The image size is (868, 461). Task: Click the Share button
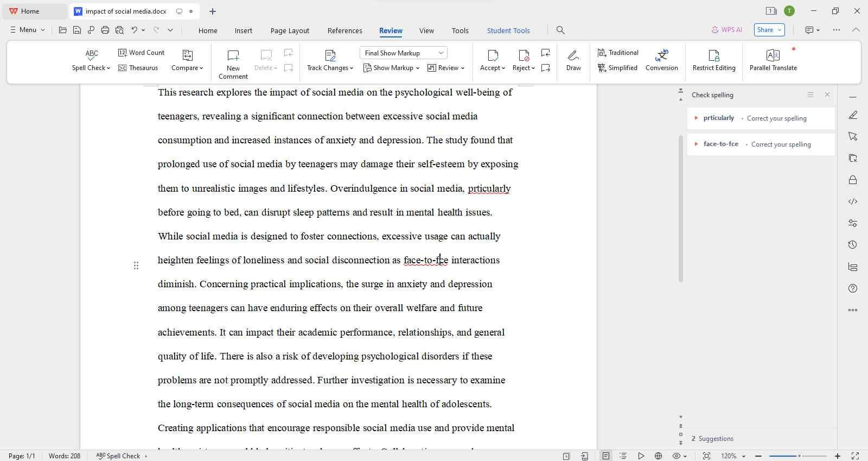[x=769, y=30]
